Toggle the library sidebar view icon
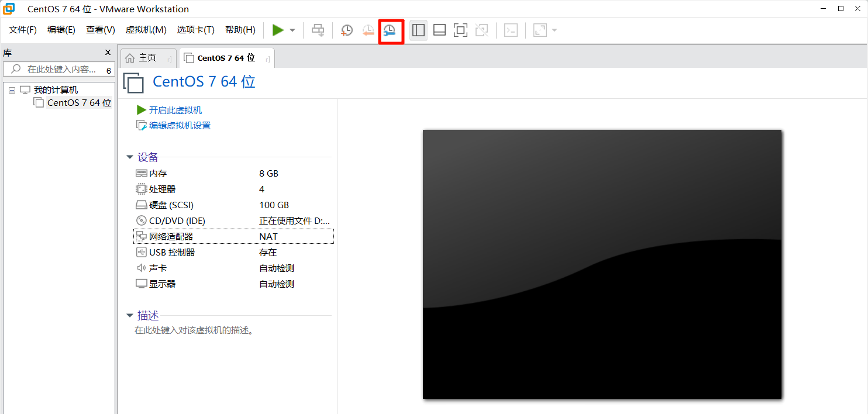The height and width of the screenshot is (414, 868). (x=418, y=30)
